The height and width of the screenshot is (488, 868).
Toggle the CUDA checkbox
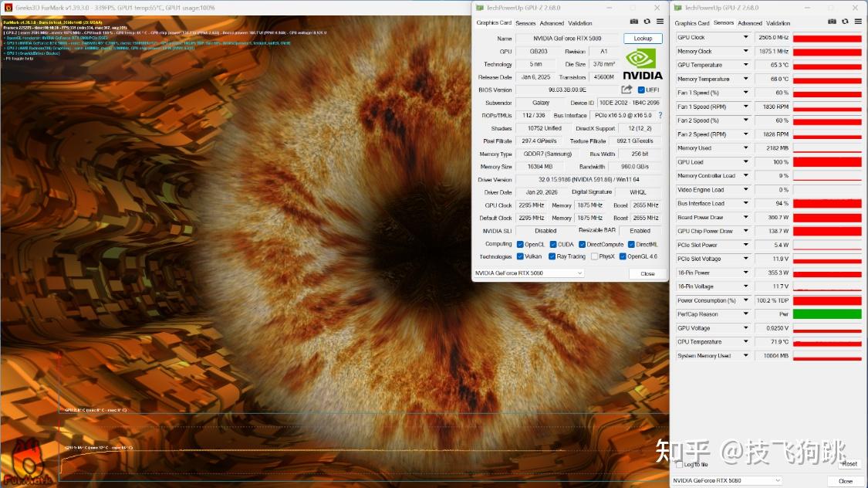552,244
